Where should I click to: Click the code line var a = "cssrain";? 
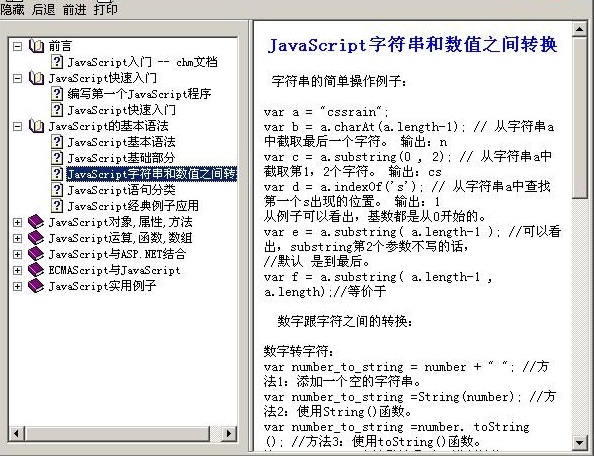click(326, 112)
